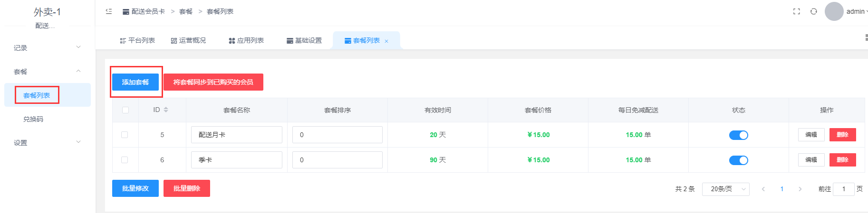Go to next page arrow
Screen dimensions: 868x213
pyautogui.click(x=800, y=189)
